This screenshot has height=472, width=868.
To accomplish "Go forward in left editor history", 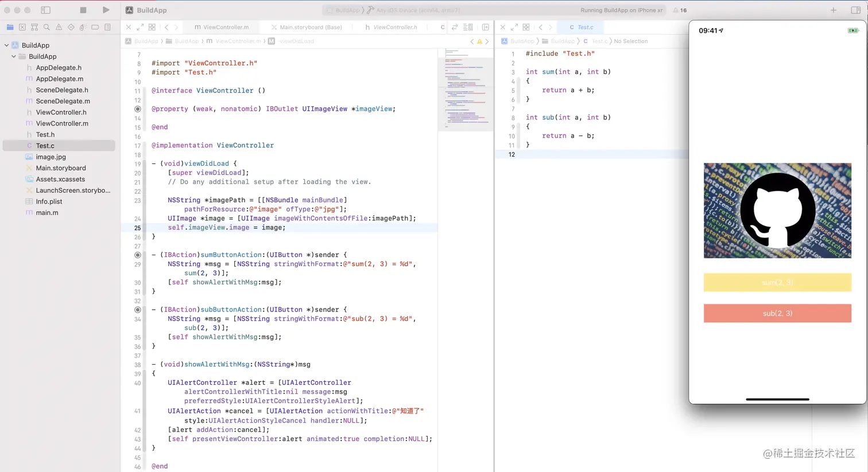I will tap(176, 27).
